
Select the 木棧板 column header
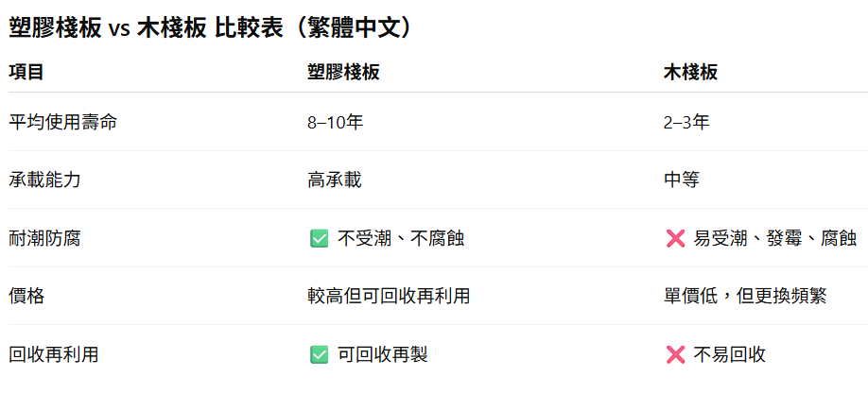[690, 73]
